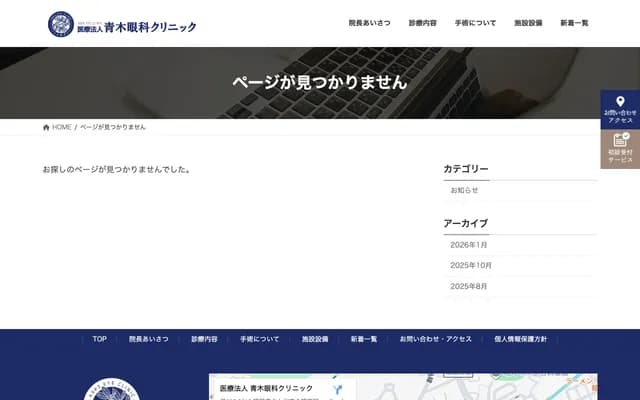Go to 施設設備 from the header menu
This screenshot has height=400, width=640.
click(528, 23)
